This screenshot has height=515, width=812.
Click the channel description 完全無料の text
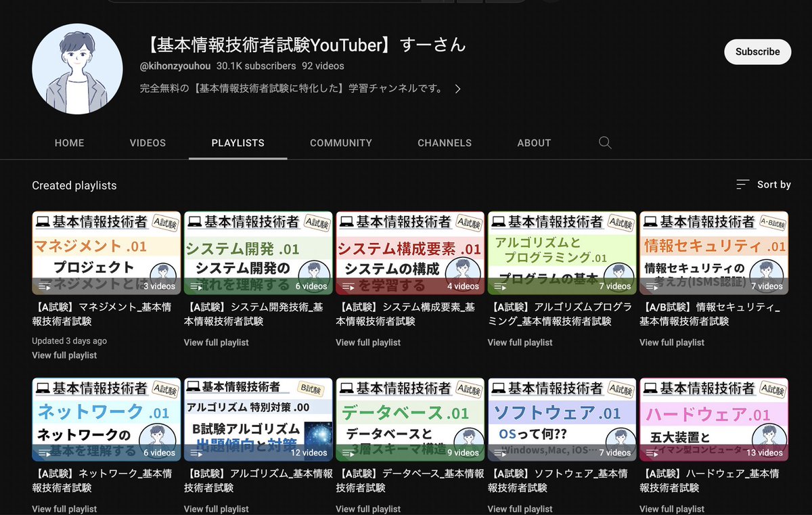(x=292, y=89)
